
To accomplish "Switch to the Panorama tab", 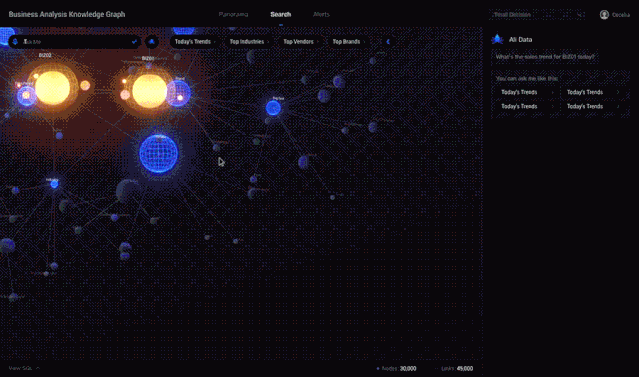I will point(233,14).
